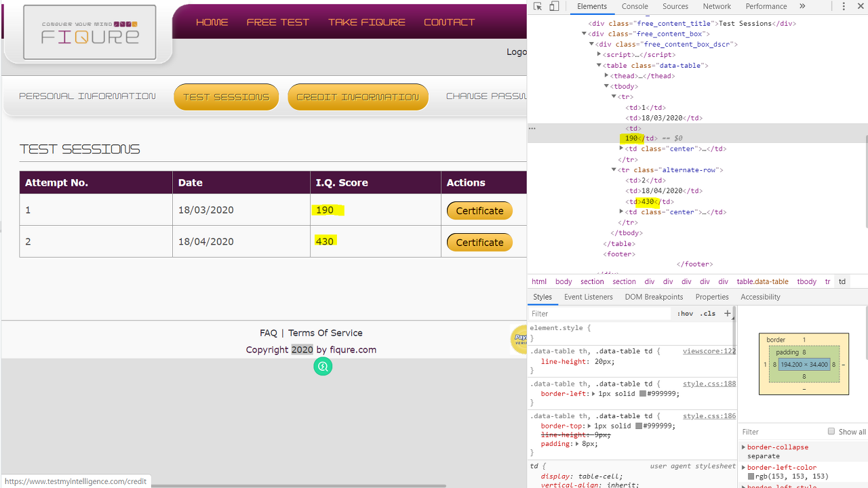Click the ellipsis icon beside the selected td node
Viewport: 868px width, 488px height.
click(x=532, y=128)
